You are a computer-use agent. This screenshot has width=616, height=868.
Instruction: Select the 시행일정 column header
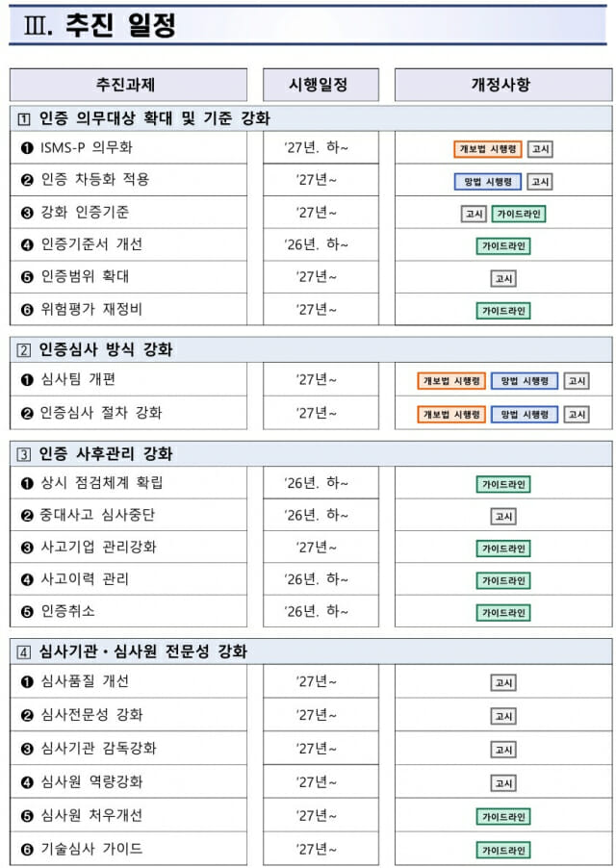(x=319, y=85)
